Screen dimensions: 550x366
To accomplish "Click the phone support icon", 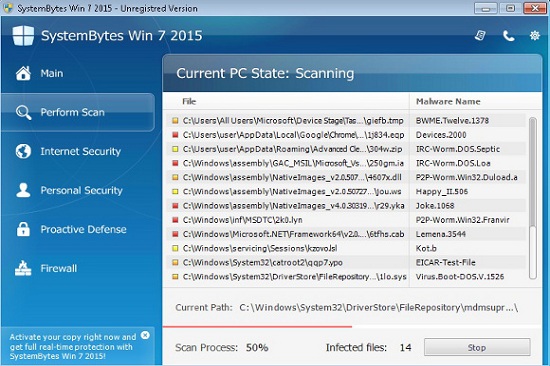I will pos(508,35).
